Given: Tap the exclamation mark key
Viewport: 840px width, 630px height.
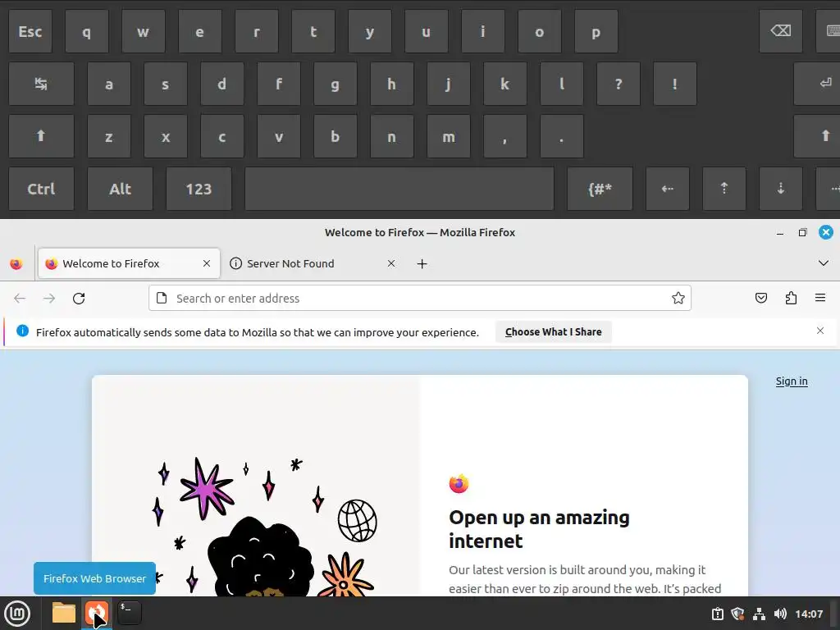Looking at the screenshot, I should [675, 84].
